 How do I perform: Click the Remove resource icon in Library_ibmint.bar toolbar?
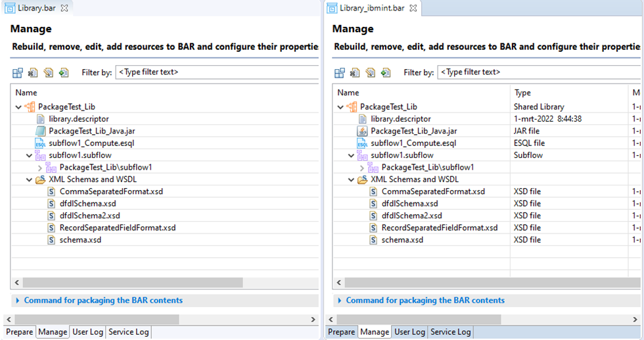[355, 73]
